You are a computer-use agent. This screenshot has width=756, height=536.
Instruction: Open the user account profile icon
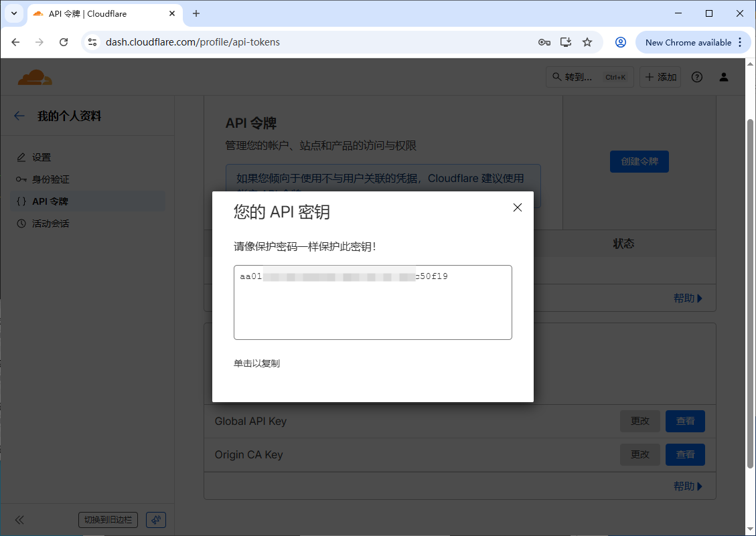point(723,77)
